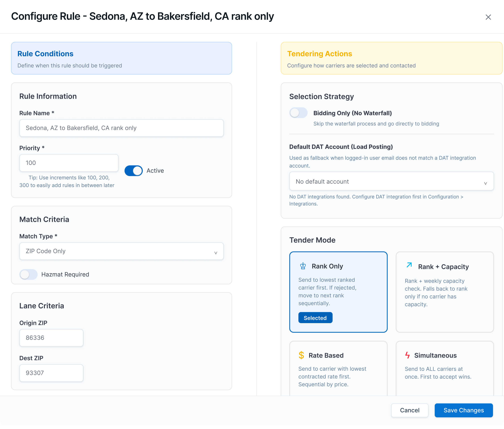Click Save Changes button
Screen dimensions: 504x429
click(x=464, y=410)
